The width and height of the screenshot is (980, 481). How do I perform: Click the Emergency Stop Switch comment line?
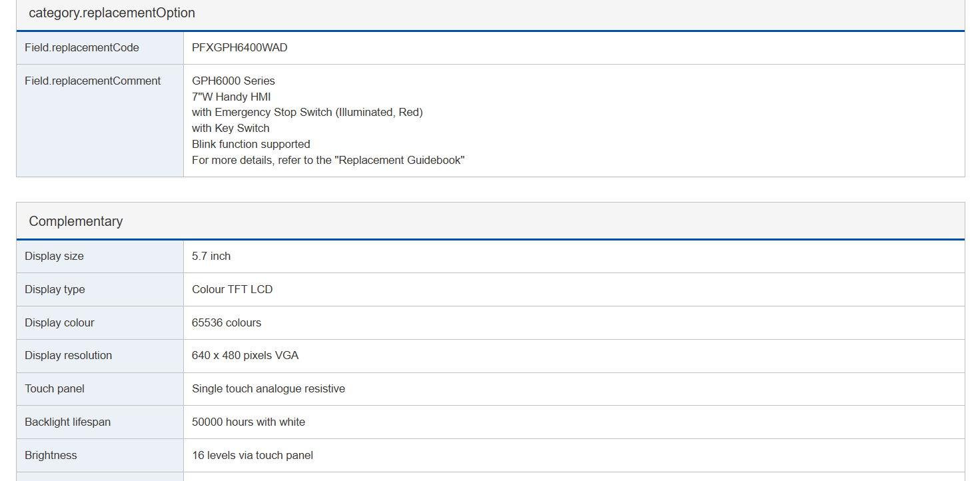307,112
